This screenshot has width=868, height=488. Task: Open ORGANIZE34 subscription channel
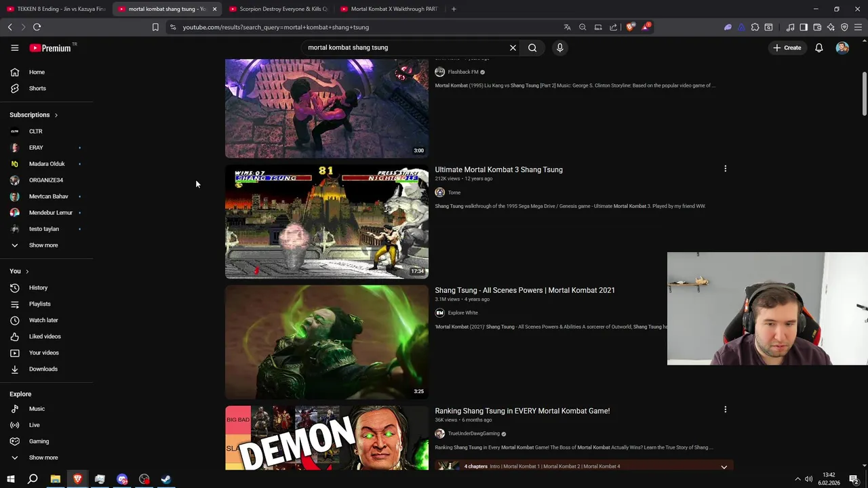[x=46, y=180]
